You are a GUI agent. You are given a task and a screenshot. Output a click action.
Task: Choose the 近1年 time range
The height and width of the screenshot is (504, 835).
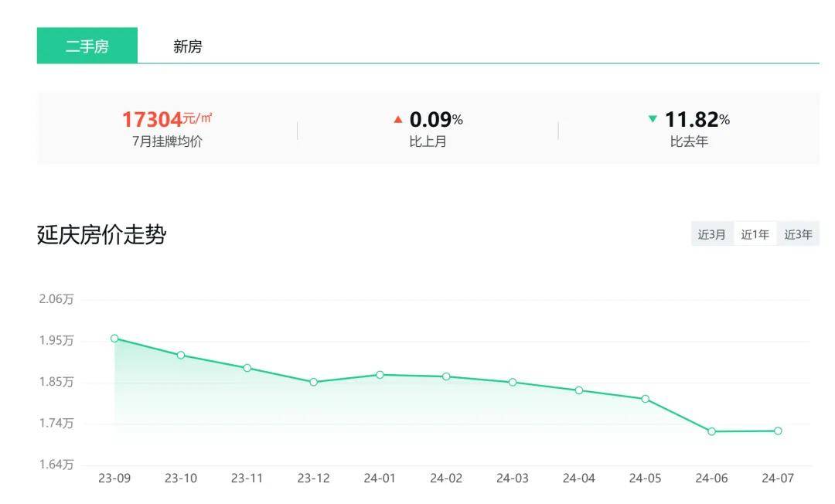755,234
